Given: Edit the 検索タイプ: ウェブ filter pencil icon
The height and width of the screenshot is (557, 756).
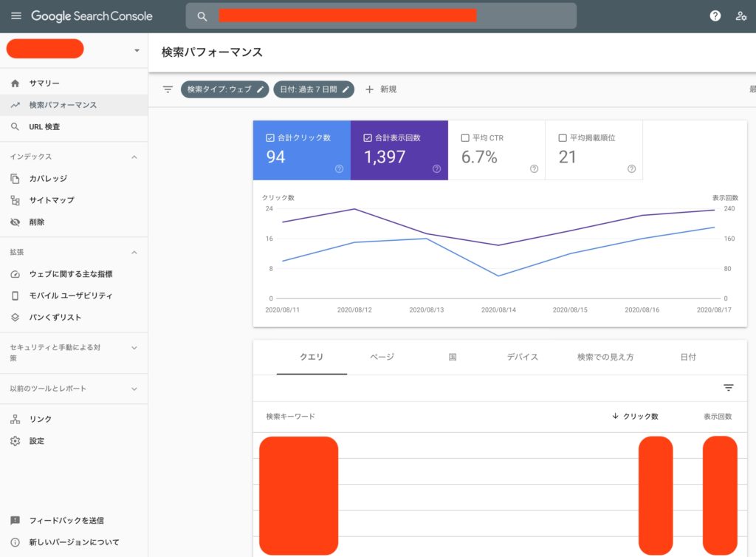Looking at the screenshot, I should (261, 89).
